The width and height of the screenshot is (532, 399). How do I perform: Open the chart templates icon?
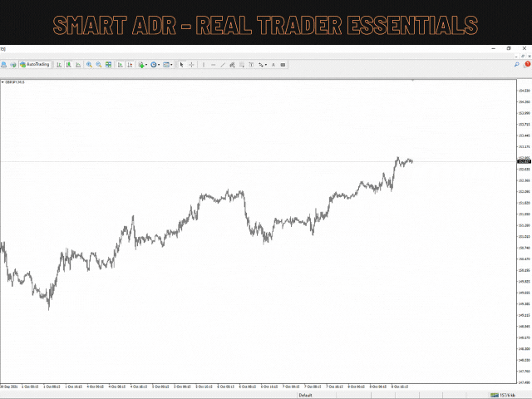(x=166, y=65)
